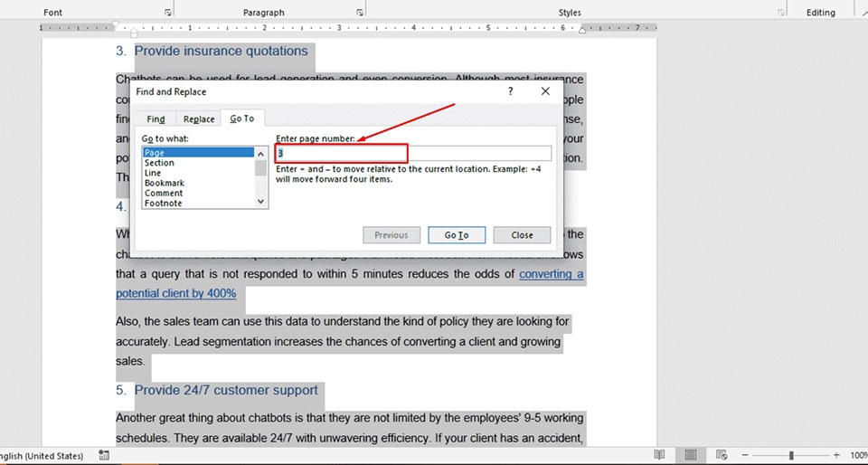The image size is (868, 465).
Task: Select Bookmark in Go to what list
Action: click(165, 183)
